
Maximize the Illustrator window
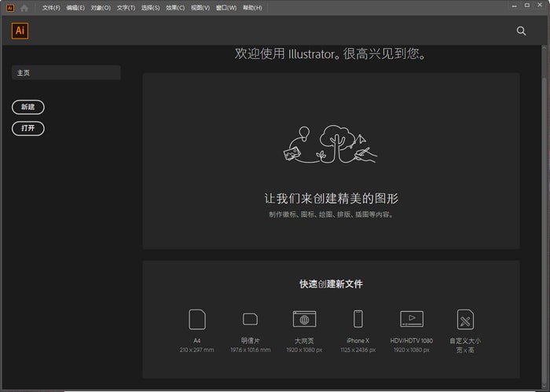point(527,5)
